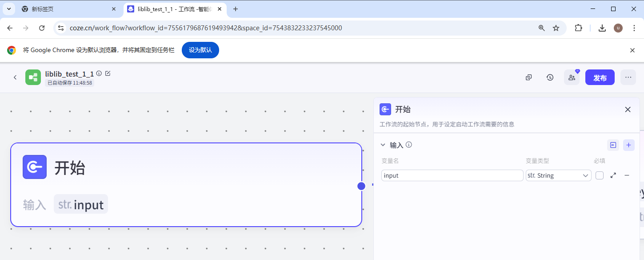Open the version history clock icon
This screenshot has width=644, height=260.
(x=550, y=77)
